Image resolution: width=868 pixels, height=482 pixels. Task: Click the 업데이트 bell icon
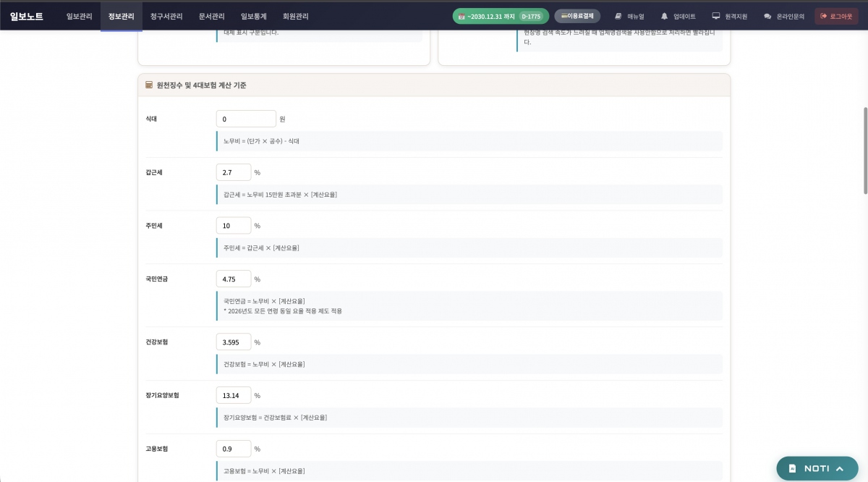tap(664, 16)
